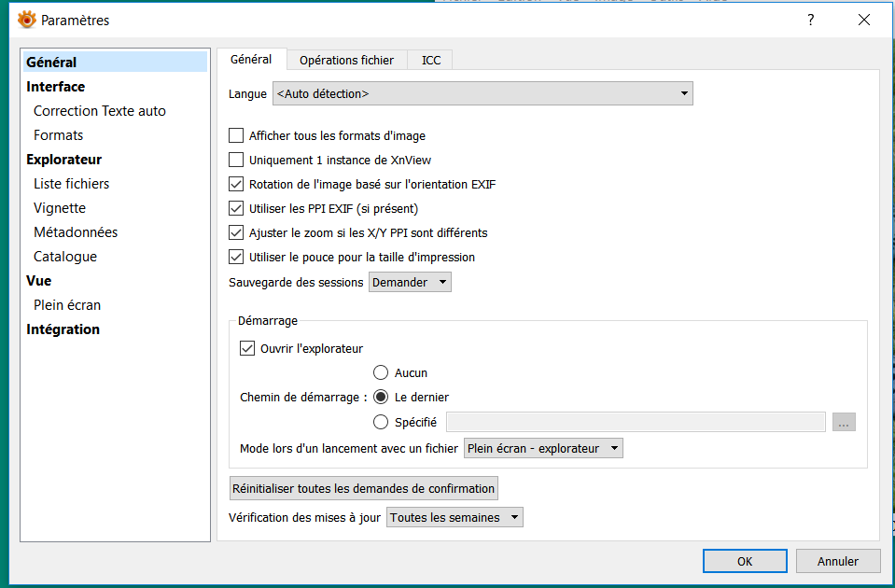
Task: Choose the 'Spécifié' radio button
Action: pyautogui.click(x=381, y=423)
